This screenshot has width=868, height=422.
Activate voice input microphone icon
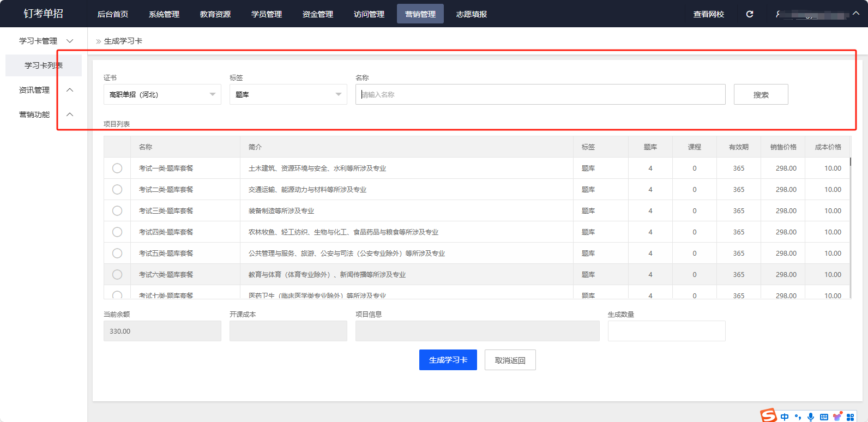pyautogui.click(x=811, y=417)
